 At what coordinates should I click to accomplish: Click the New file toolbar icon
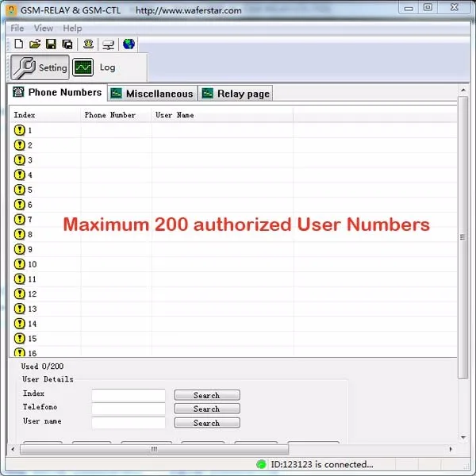click(19, 44)
